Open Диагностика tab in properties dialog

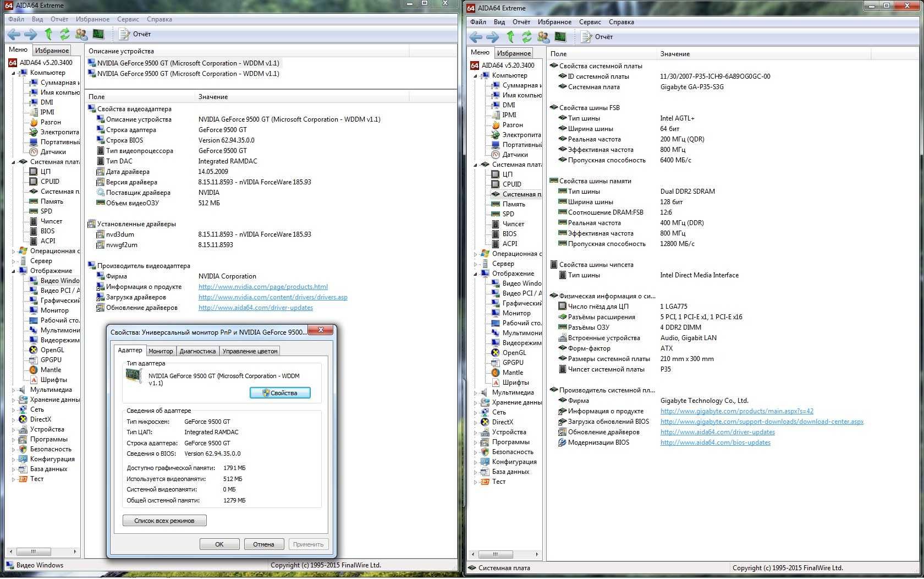point(197,351)
